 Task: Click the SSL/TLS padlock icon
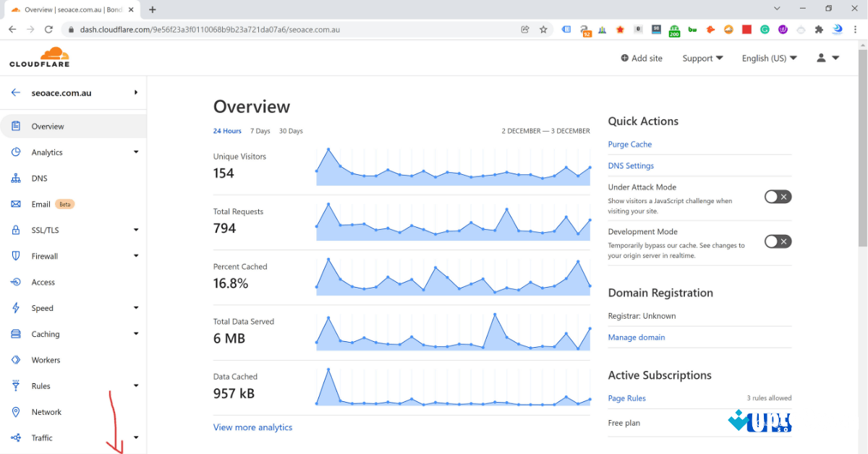16,230
